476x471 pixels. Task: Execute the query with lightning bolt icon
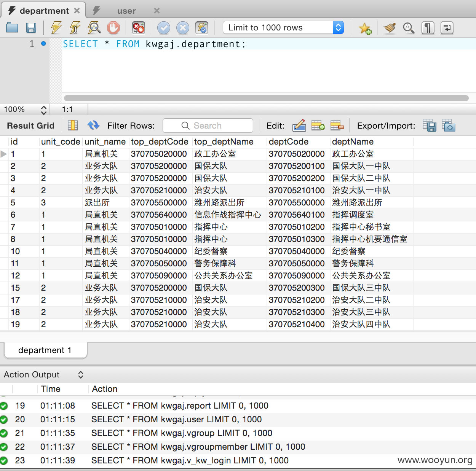(56, 28)
